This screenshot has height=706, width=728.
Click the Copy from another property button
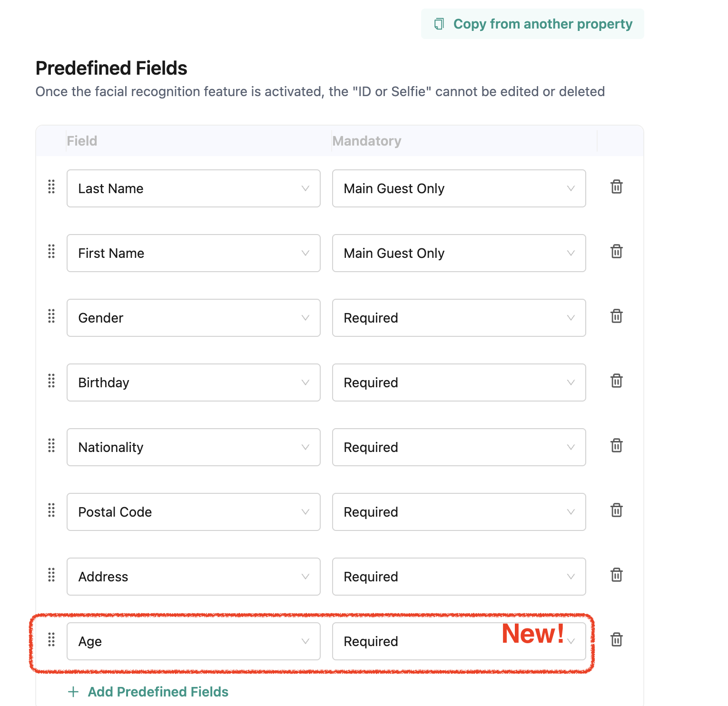tap(532, 23)
